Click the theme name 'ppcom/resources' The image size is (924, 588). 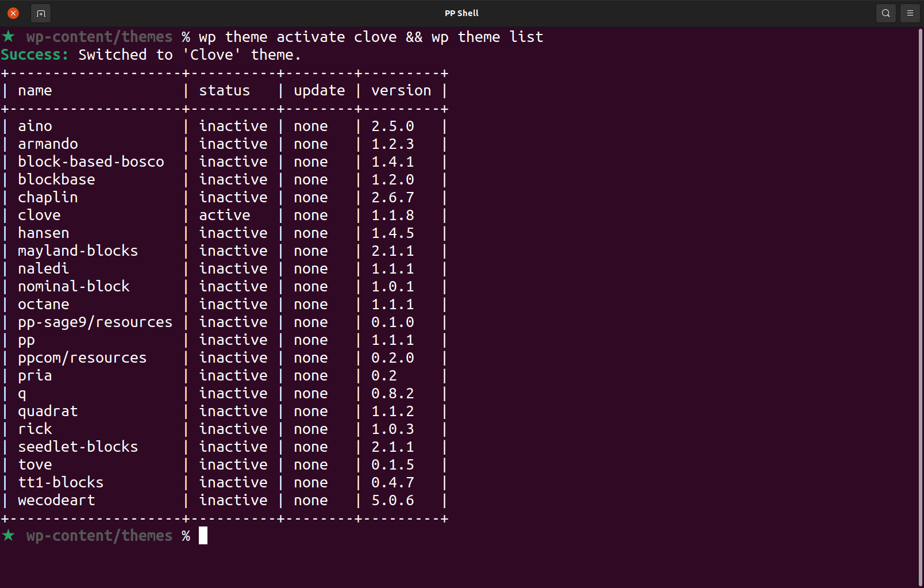click(82, 358)
